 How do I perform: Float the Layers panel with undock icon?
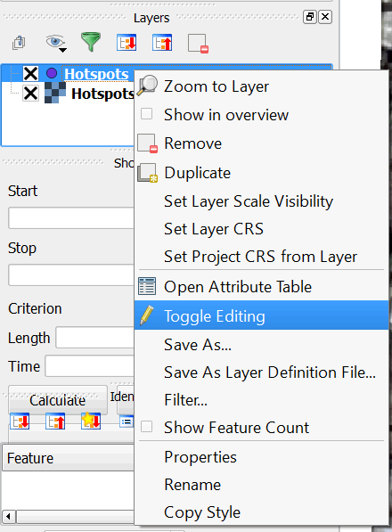pos(310,17)
